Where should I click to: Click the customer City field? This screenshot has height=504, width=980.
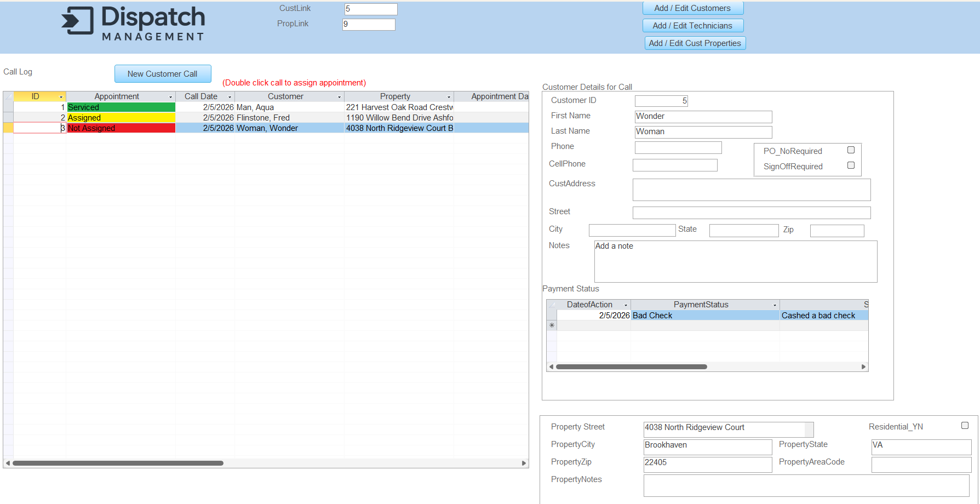click(x=632, y=230)
